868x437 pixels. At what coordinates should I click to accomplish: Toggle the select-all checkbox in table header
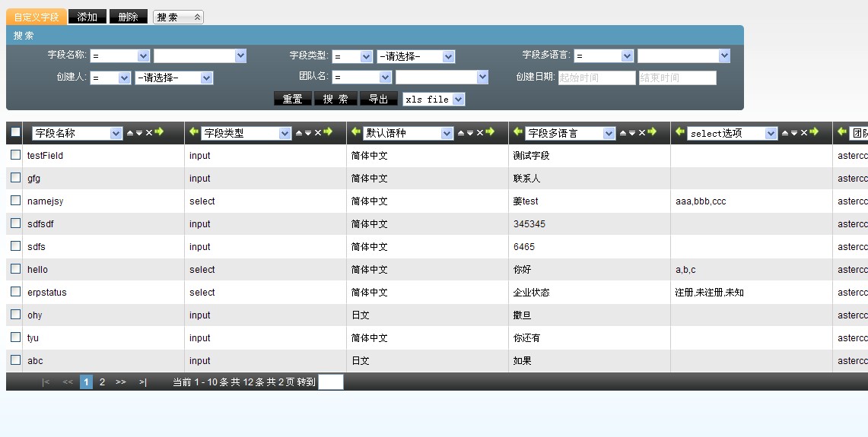[x=15, y=132]
